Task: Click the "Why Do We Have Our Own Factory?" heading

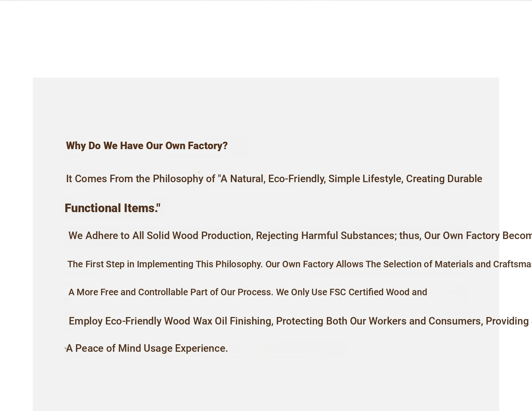Action: (x=147, y=146)
